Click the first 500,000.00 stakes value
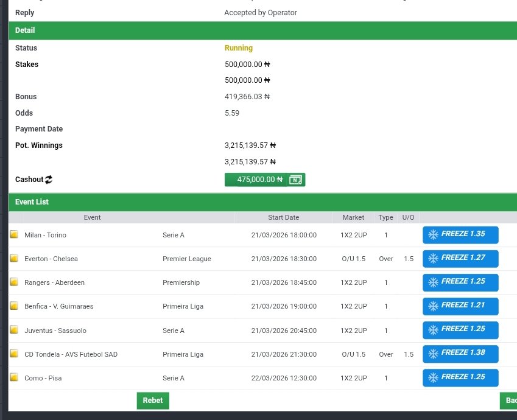The image size is (517, 420). (247, 65)
